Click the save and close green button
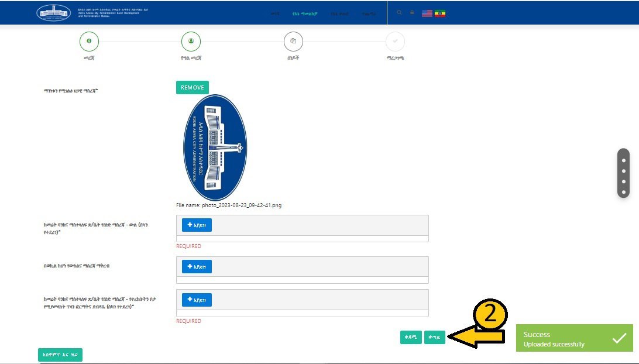This screenshot has width=639, height=364. click(x=60, y=355)
